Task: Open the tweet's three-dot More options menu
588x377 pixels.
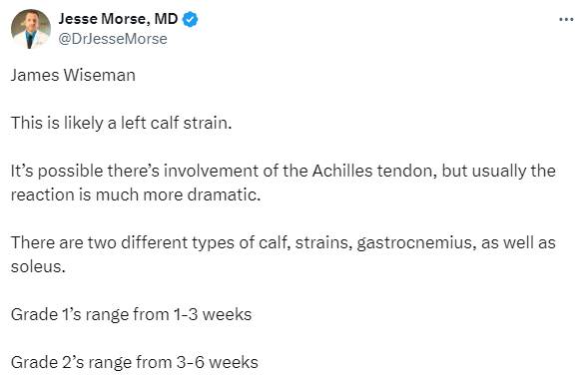Action: coord(566,20)
